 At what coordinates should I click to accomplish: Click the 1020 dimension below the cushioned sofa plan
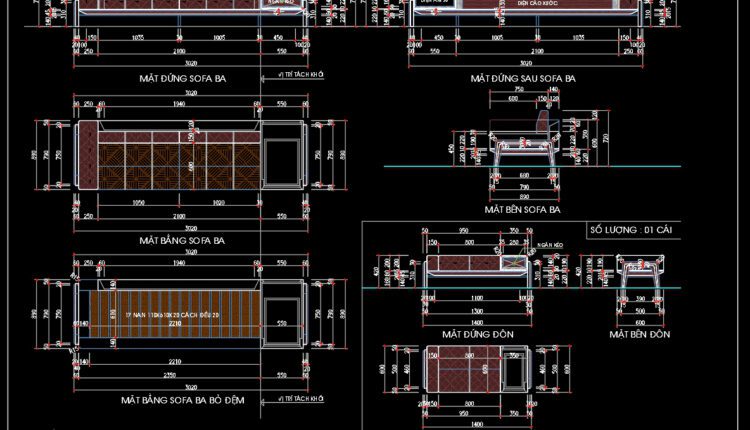point(219,203)
